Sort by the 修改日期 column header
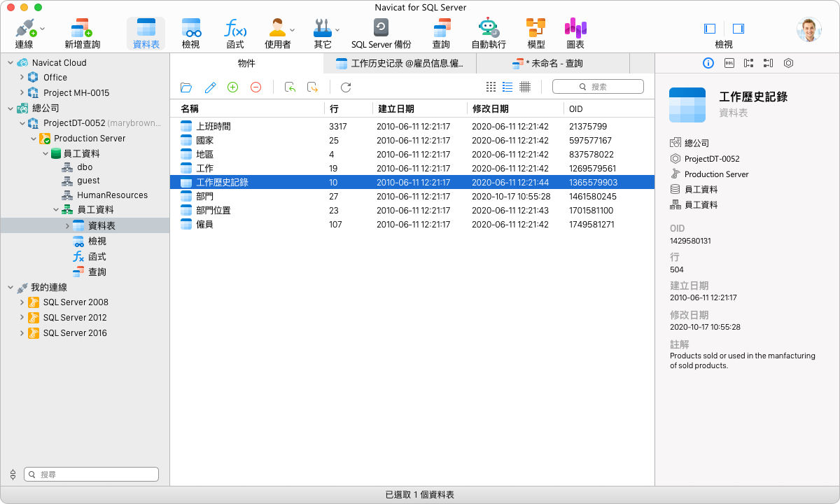Screen dimensions: 840x504 pos(515,108)
